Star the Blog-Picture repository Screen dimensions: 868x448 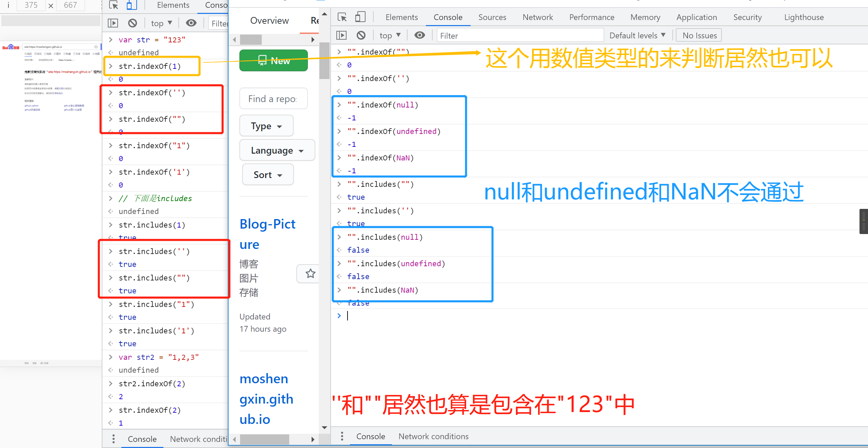click(310, 273)
